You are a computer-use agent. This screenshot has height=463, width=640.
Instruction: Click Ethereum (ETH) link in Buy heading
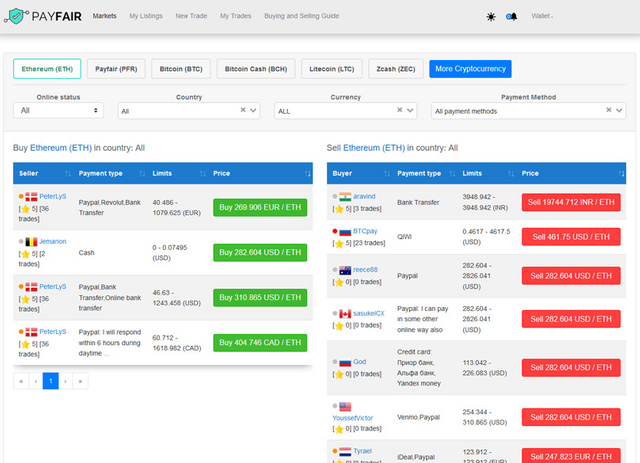pos(61,148)
